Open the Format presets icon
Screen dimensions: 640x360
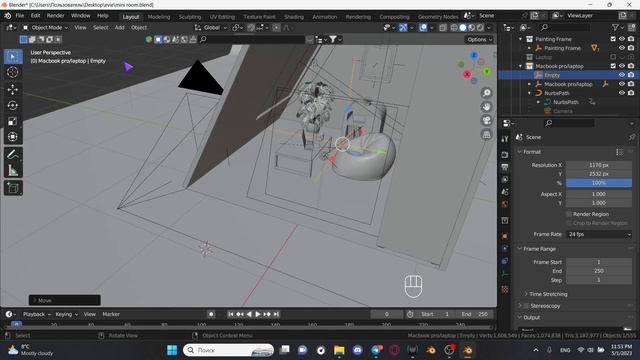click(x=620, y=152)
